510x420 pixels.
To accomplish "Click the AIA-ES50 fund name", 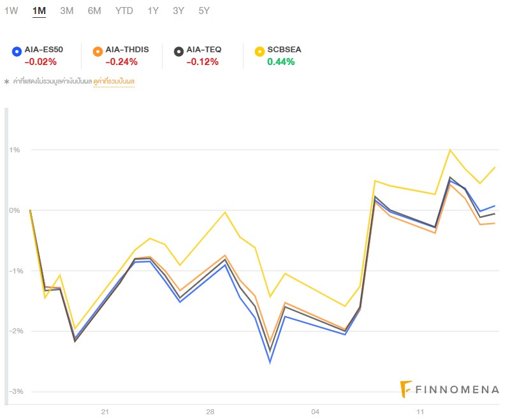I will (43, 50).
